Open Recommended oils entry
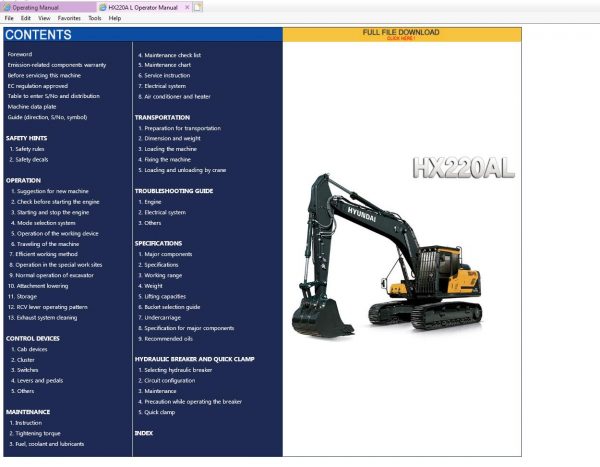The height and width of the screenshot is (467, 600). point(166,339)
